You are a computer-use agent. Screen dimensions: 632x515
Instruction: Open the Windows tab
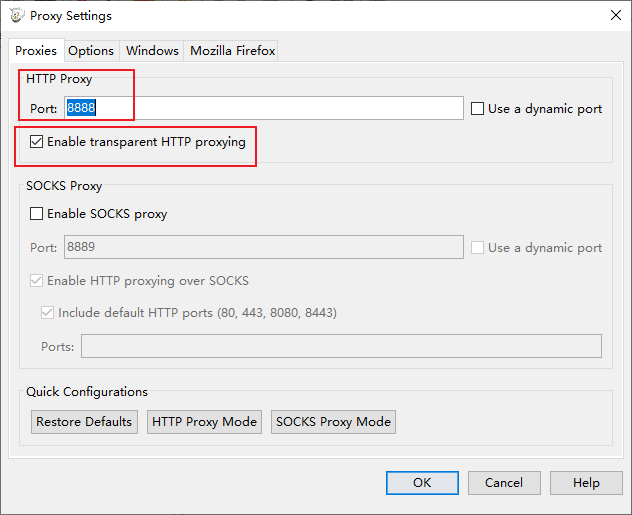click(152, 51)
